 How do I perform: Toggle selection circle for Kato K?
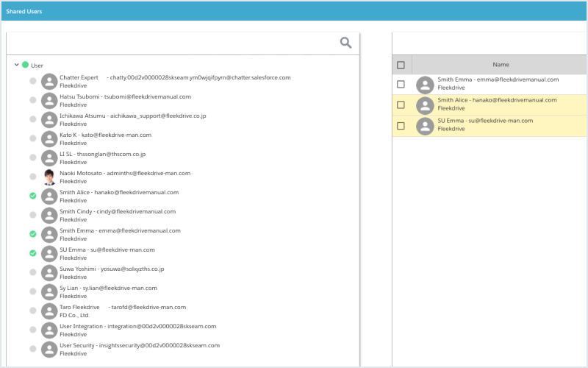[x=33, y=138]
